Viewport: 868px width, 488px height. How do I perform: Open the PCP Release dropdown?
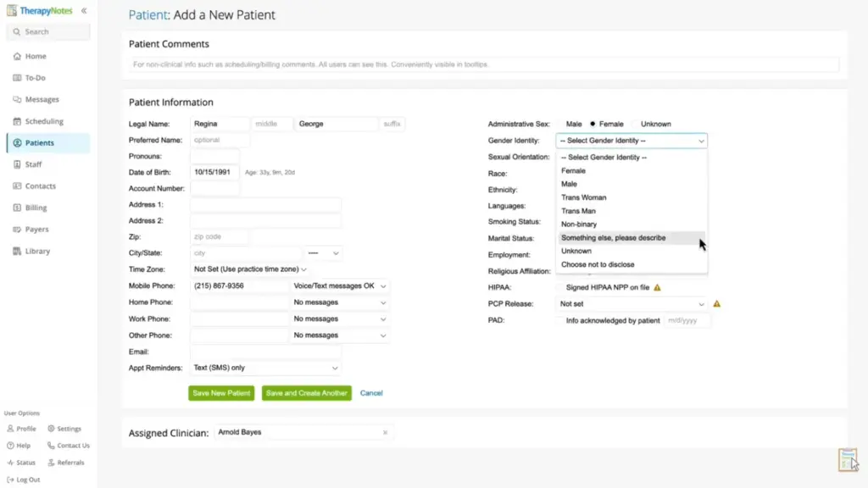[x=632, y=304]
